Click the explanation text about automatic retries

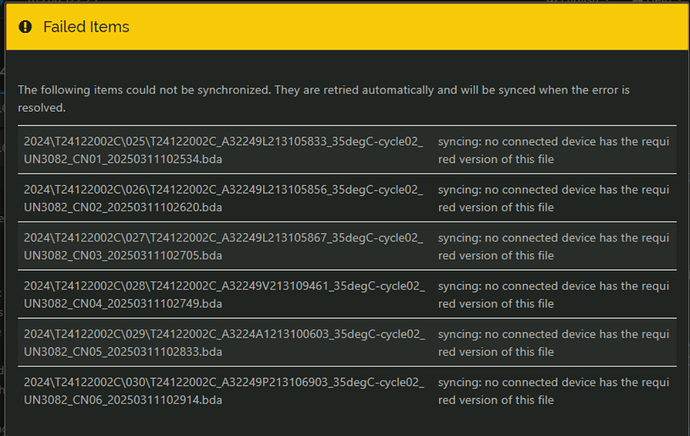tap(323, 99)
